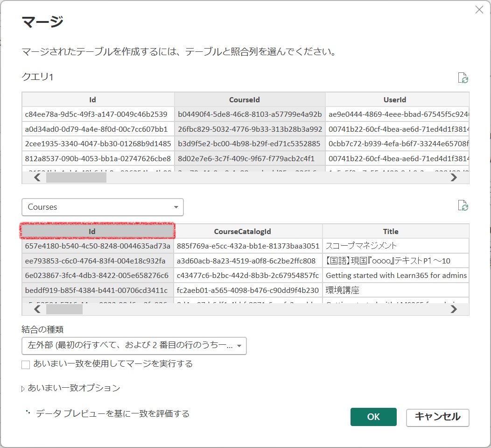Image resolution: width=491 pixels, height=448 pixels.
Task: Select the Id column header in クエリ1
Action: 92,100
